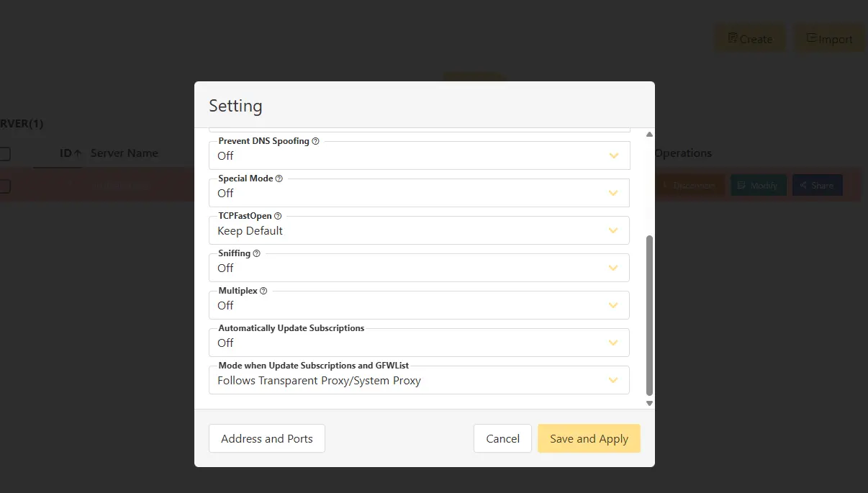This screenshot has height=493, width=868.
Task: Click the Disconnect button in server row
Action: coord(689,185)
